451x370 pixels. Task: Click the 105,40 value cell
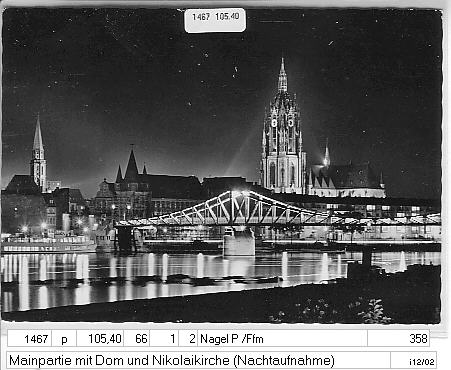100,339
